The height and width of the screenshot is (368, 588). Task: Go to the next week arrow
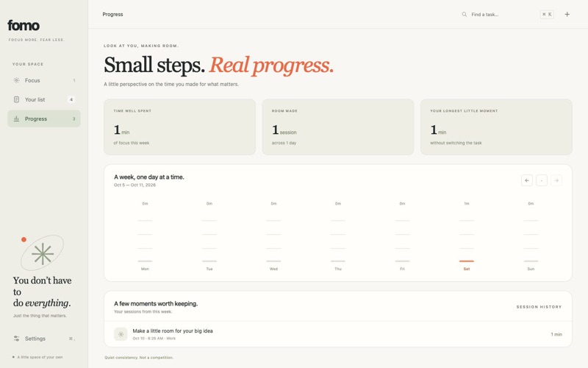[x=556, y=180]
